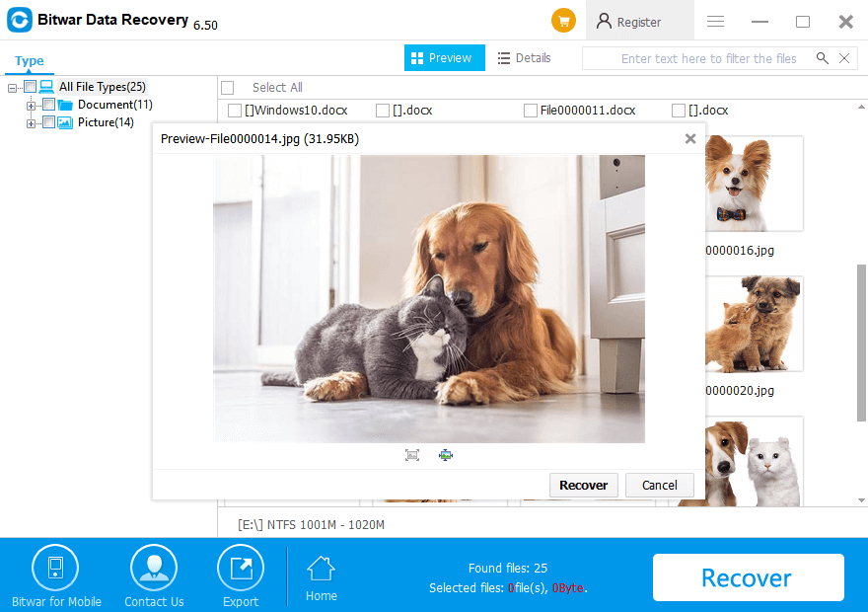Click the Bitwar Data Recovery logo icon
The height and width of the screenshot is (612, 868).
point(20,20)
